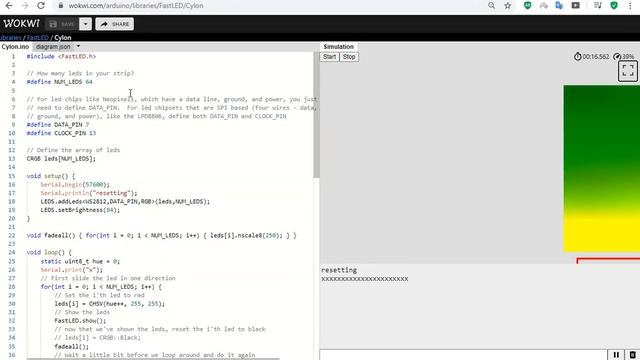Viewport: 640px width, 360px height.
Task: Reload the Wokwi page
Action: click(41, 6)
